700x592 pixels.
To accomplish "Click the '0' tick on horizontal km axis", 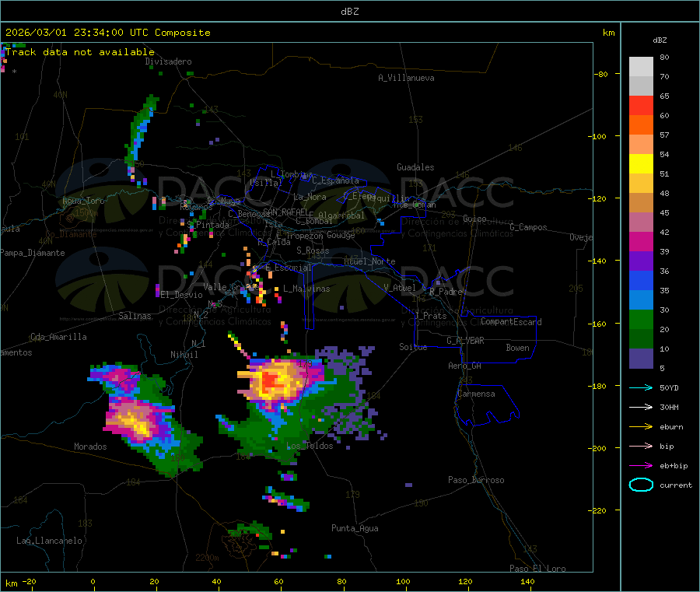I will (93, 581).
